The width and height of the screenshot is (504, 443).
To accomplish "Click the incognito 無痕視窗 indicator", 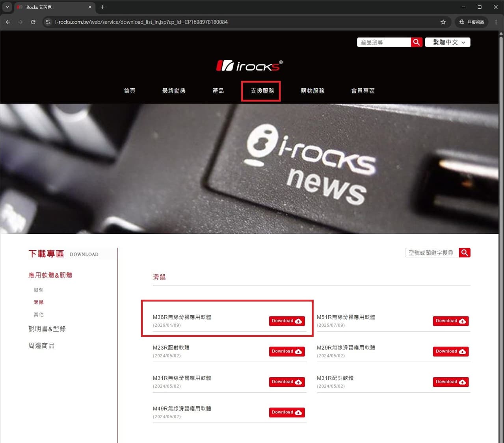I will (x=471, y=22).
